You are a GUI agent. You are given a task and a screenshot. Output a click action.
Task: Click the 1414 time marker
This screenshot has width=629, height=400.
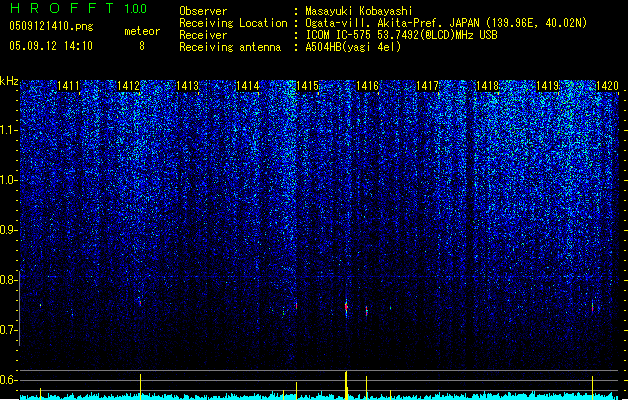(x=248, y=85)
